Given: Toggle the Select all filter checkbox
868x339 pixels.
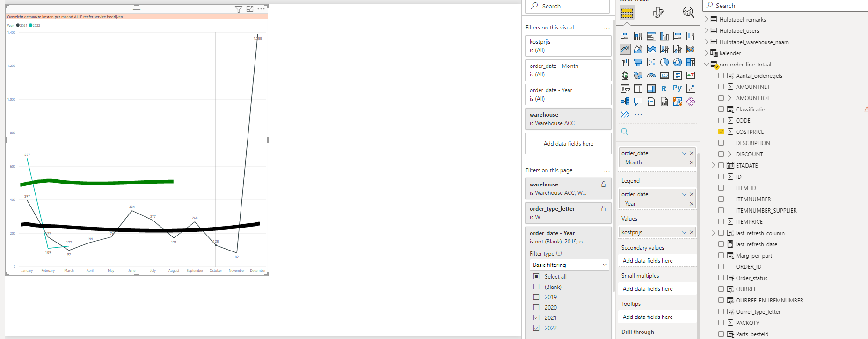Looking at the screenshot, I should pyautogui.click(x=536, y=276).
